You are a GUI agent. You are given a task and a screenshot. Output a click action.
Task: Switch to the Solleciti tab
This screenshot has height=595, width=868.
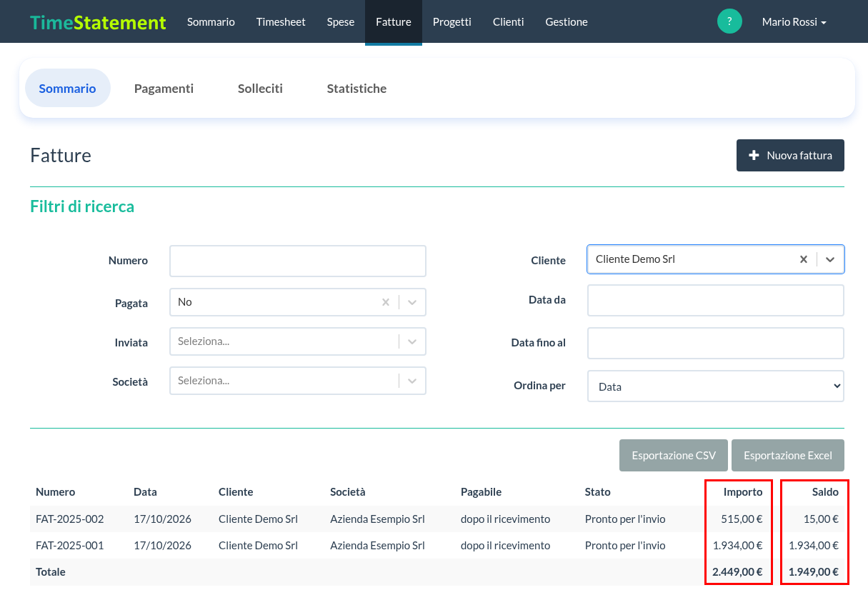260,89
